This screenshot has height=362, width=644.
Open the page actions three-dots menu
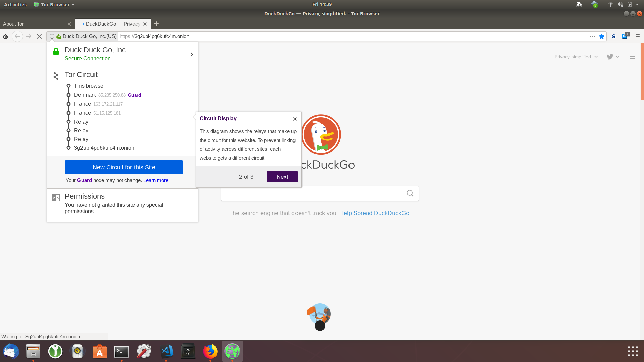[592, 36]
